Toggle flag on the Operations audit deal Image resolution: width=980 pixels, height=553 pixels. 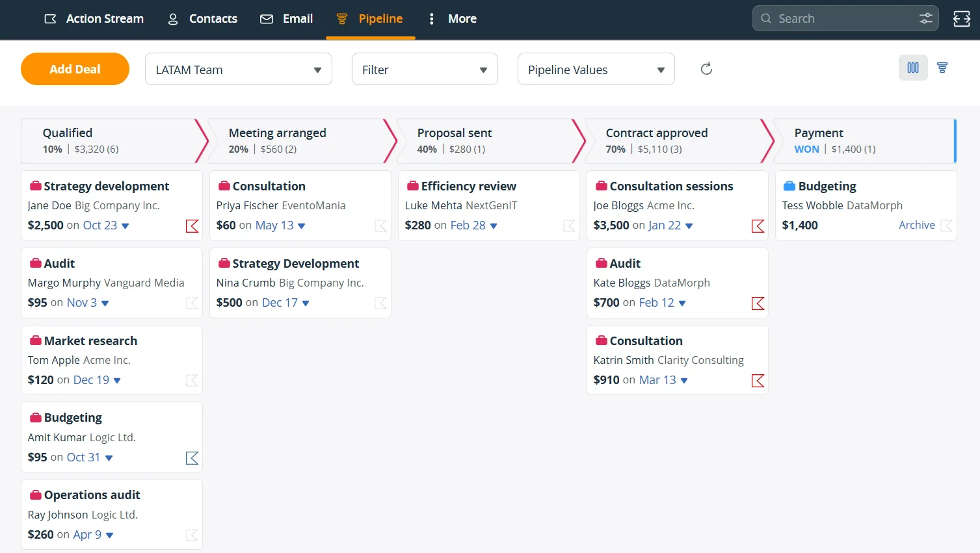192,535
